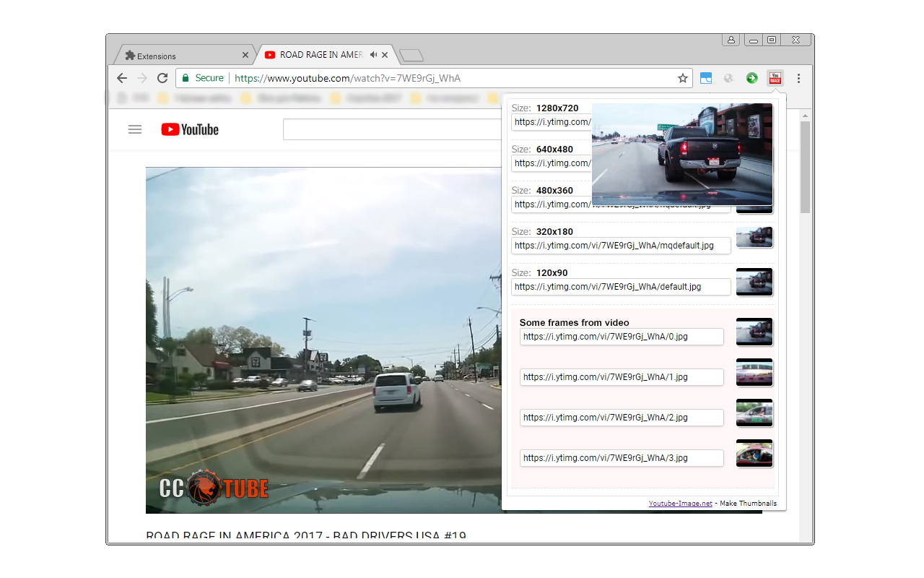Select the hqdefault.jpg URL field under 480x360
924x578 pixels.
click(x=621, y=204)
